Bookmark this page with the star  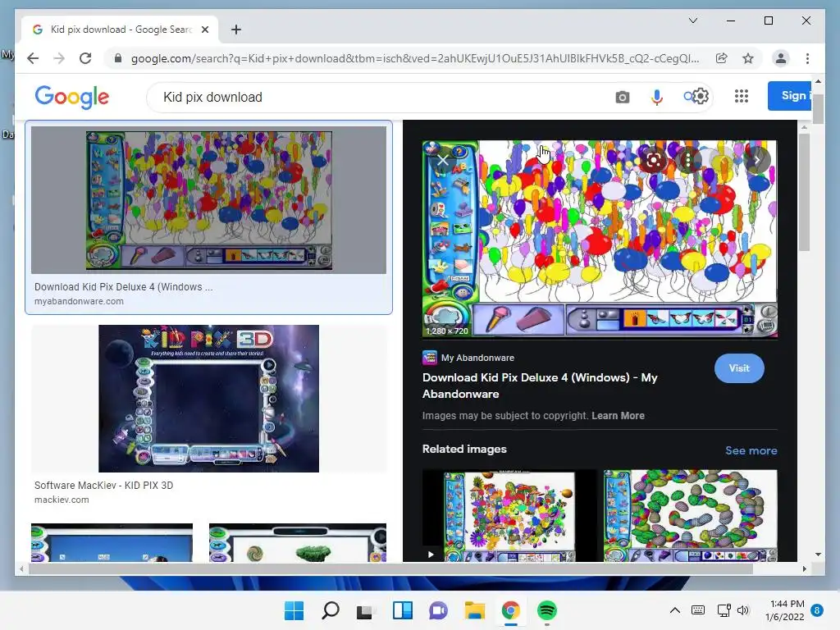click(x=748, y=58)
